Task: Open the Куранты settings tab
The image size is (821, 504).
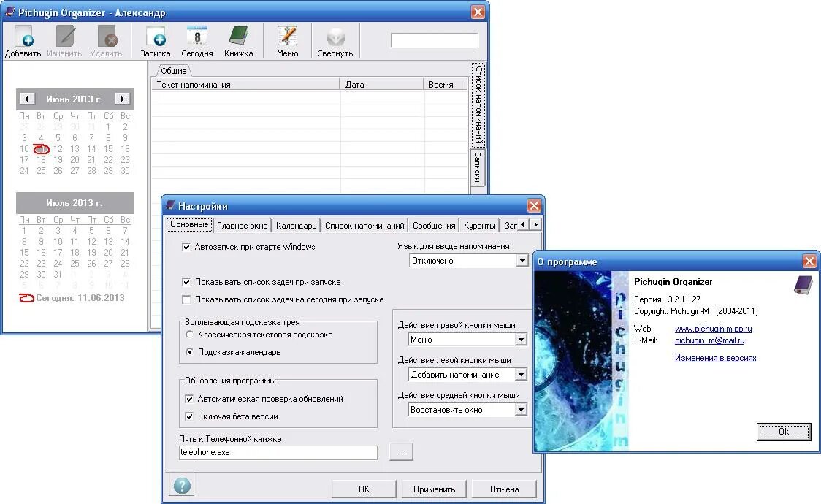Action: pyautogui.click(x=480, y=226)
